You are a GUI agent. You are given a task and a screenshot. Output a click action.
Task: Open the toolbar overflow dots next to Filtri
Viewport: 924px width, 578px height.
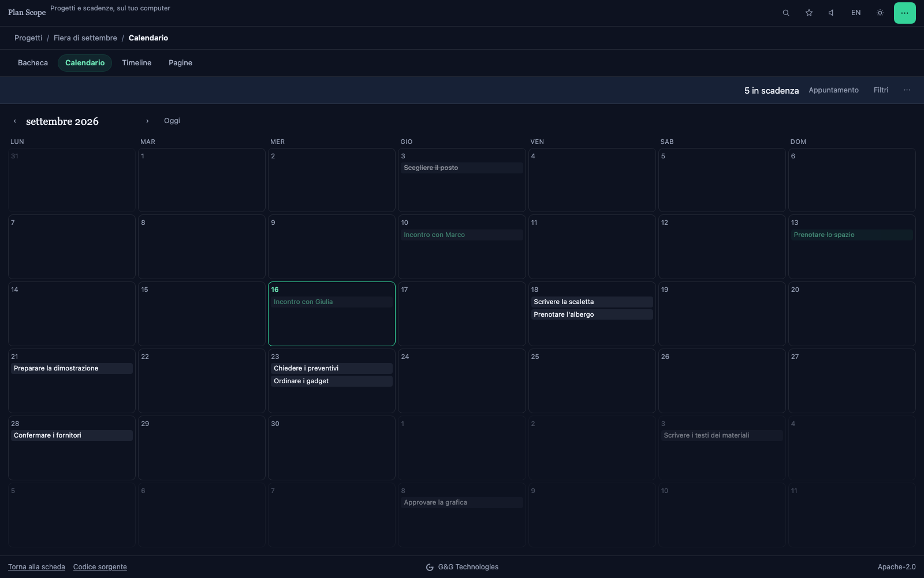(x=907, y=90)
